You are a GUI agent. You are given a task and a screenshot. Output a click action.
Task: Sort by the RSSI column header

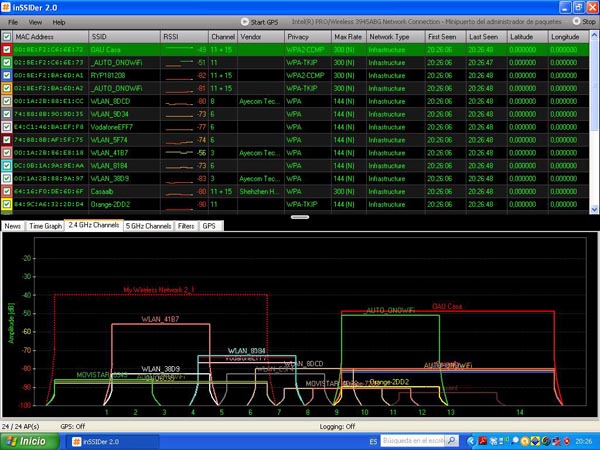pos(184,37)
